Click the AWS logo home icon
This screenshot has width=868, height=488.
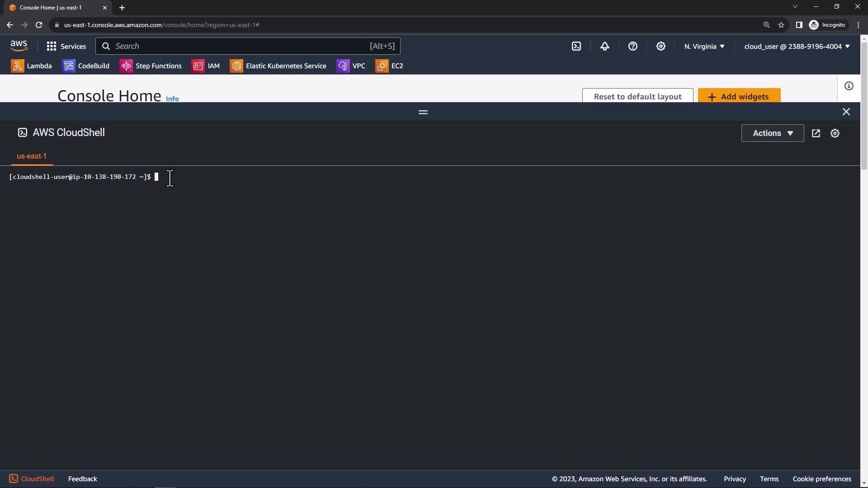pyautogui.click(x=19, y=46)
